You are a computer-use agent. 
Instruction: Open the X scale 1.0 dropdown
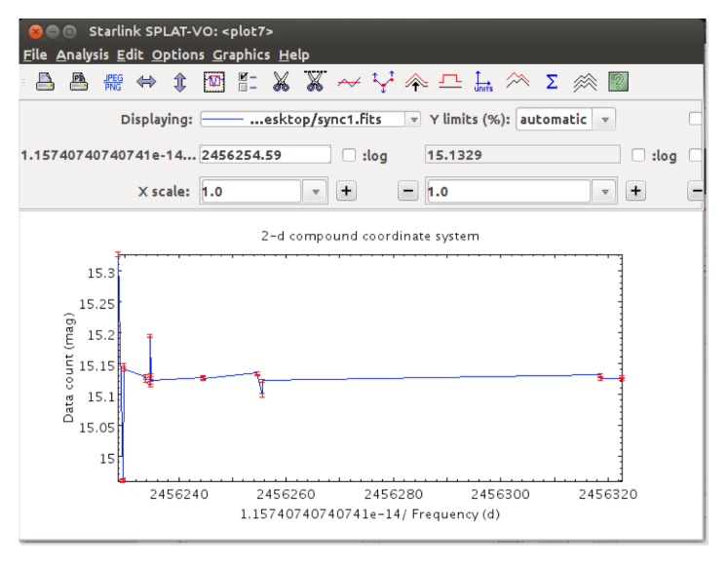click(315, 192)
